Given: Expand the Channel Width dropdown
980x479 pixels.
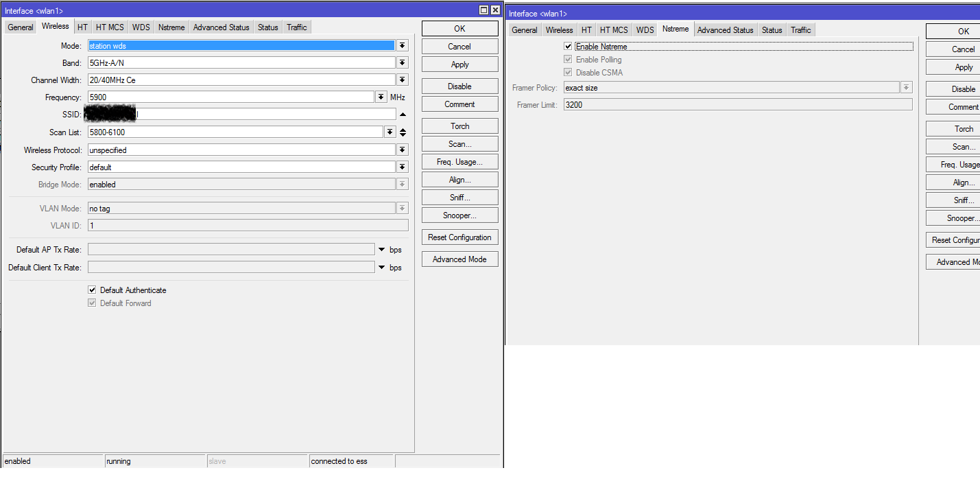Looking at the screenshot, I should pos(403,80).
